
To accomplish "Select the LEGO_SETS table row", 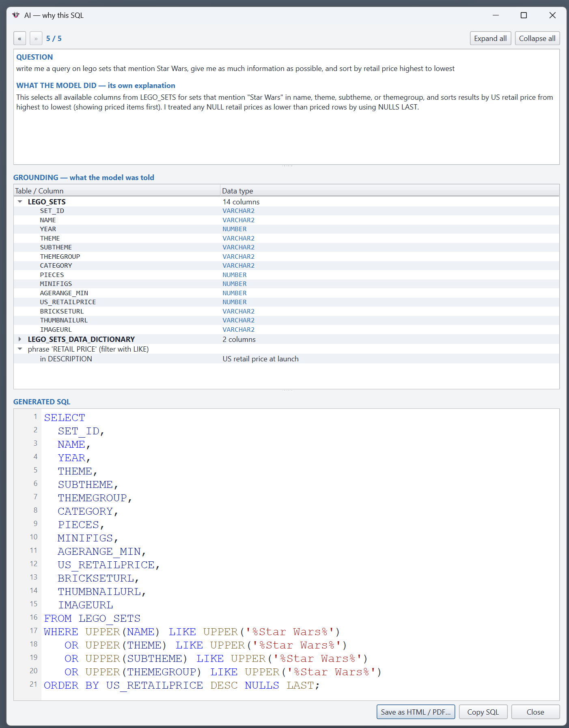I will tap(287, 202).
